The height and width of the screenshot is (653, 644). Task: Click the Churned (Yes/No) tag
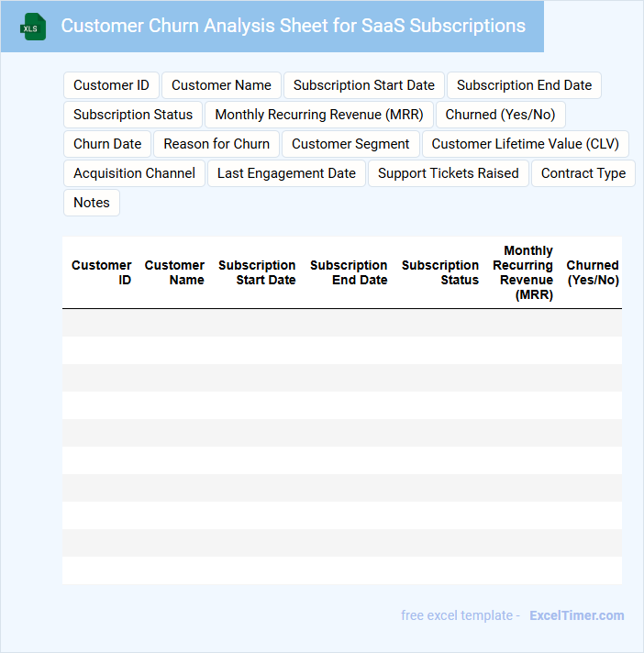500,115
